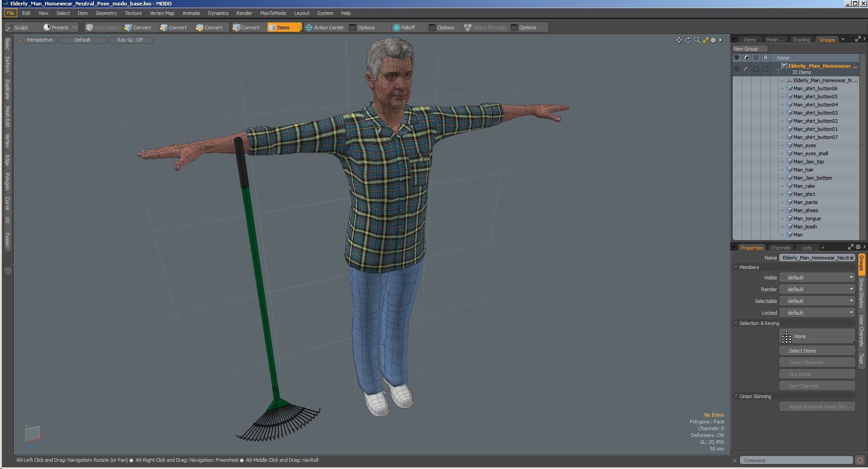This screenshot has width=868, height=469.
Task: Toggle fourth column box of Elderly_Man_Homewear group
Action: point(765,69)
